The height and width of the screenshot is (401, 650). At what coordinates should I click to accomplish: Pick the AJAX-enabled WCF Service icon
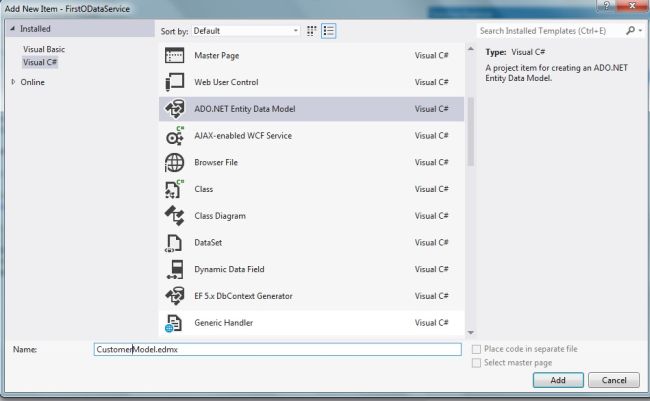click(x=175, y=136)
